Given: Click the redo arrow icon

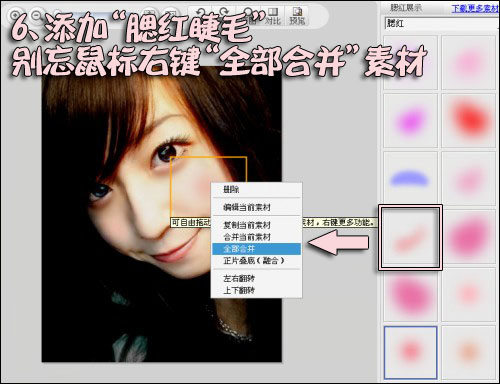Looking at the screenshot, I should point(223,14).
